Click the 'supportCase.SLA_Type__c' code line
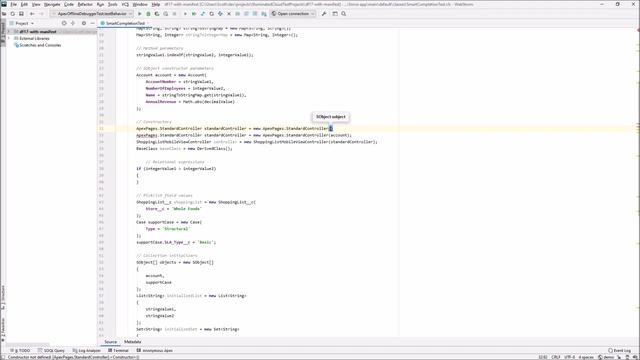This screenshot has height=360, width=640. coord(176,242)
